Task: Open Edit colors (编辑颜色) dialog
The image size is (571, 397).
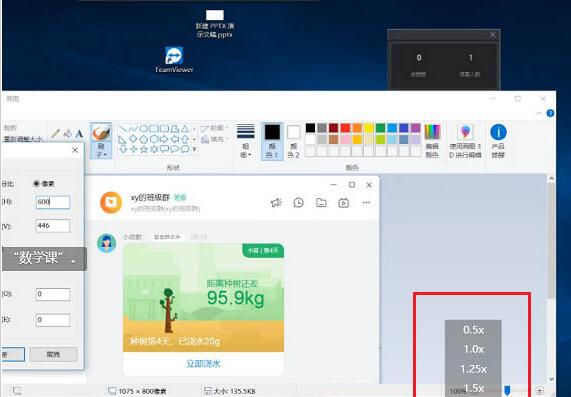Action: [432, 141]
